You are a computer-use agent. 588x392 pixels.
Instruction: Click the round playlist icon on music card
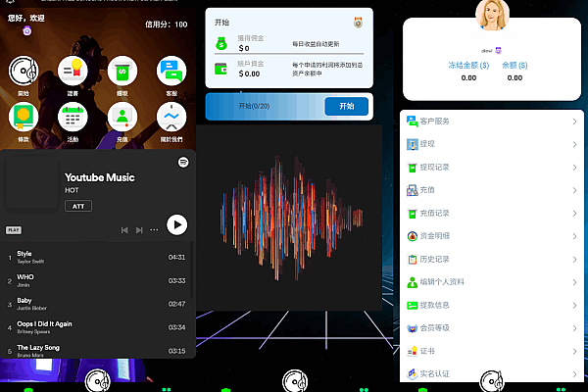pyautogui.click(x=183, y=162)
